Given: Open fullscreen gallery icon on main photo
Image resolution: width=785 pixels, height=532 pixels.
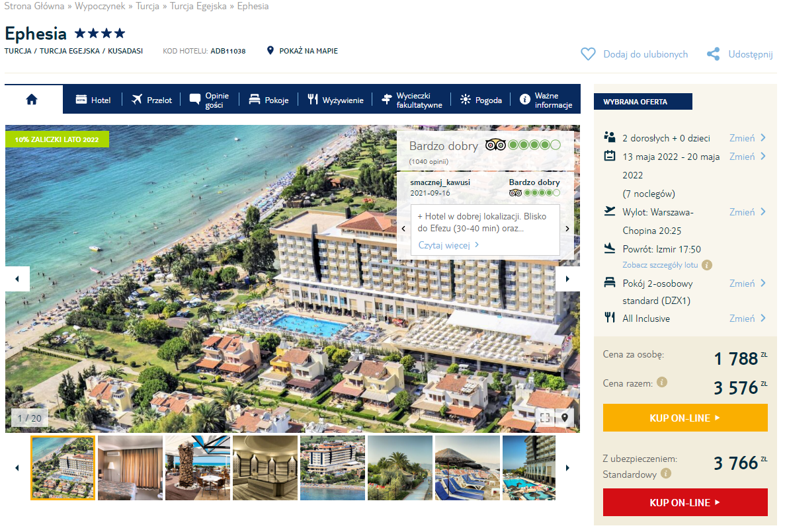Looking at the screenshot, I should [x=545, y=418].
